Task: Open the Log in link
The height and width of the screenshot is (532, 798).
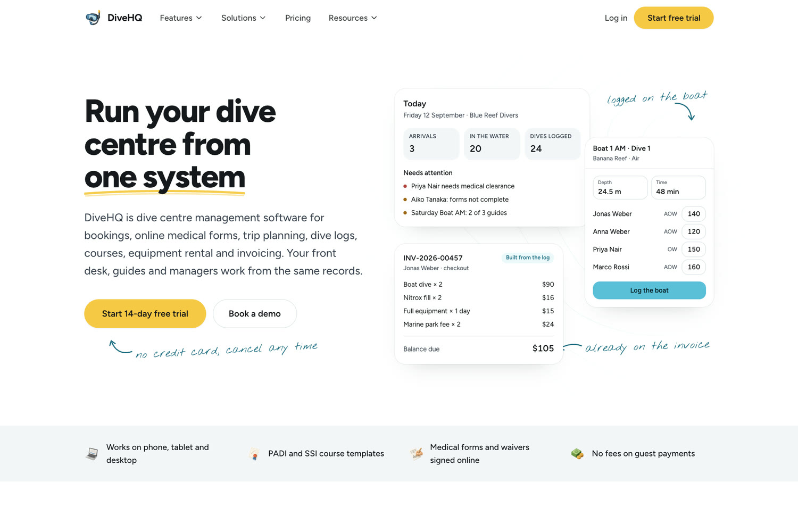Action: click(616, 18)
